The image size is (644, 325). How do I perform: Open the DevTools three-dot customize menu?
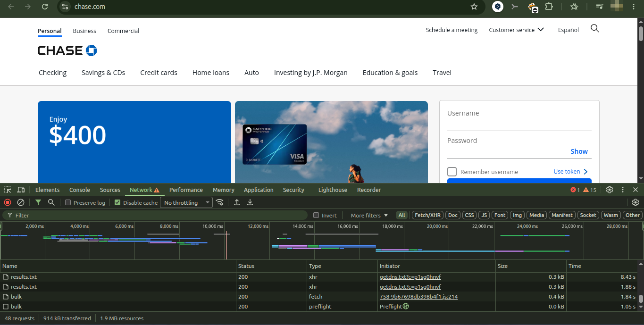623,190
